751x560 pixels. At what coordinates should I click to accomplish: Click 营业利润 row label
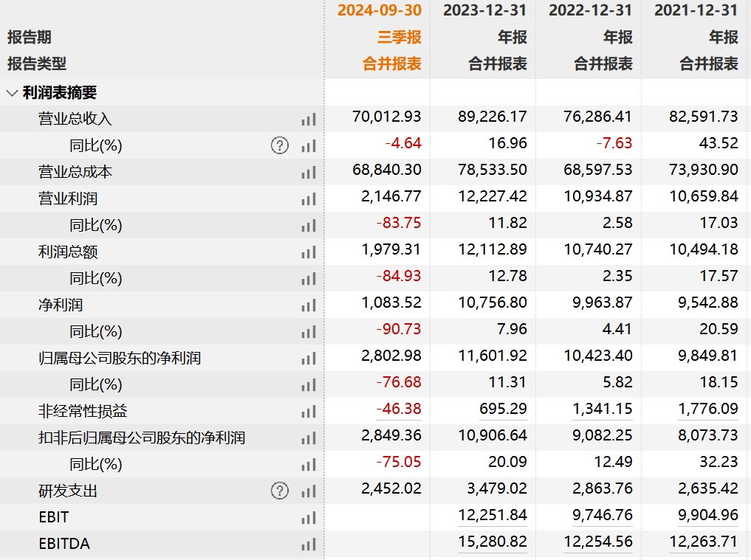(x=68, y=198)
